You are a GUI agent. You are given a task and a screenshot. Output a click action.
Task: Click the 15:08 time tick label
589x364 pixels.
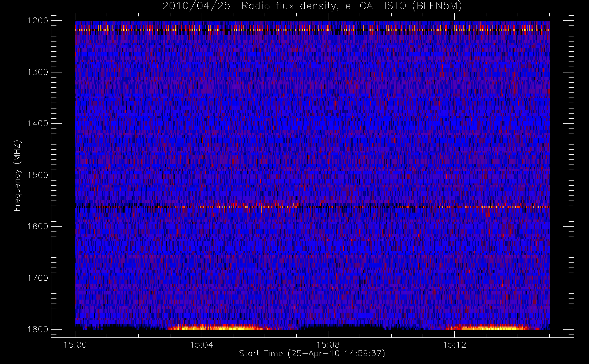[x=328, y=345]
